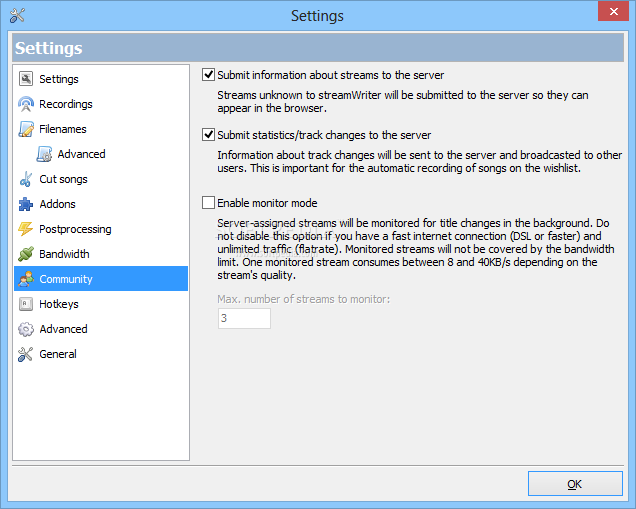Open the Recordings settings page
Viewport: 636px width, 509px height.
(x=66, y=104)
